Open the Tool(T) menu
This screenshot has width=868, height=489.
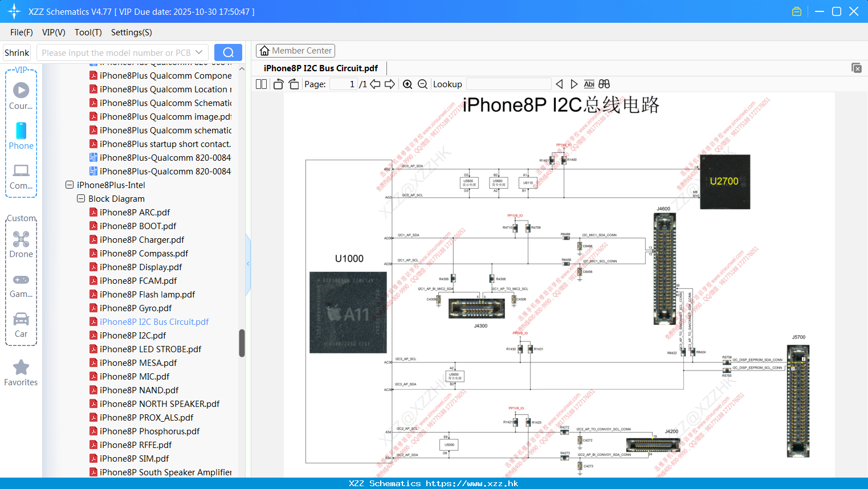(88, 32)
